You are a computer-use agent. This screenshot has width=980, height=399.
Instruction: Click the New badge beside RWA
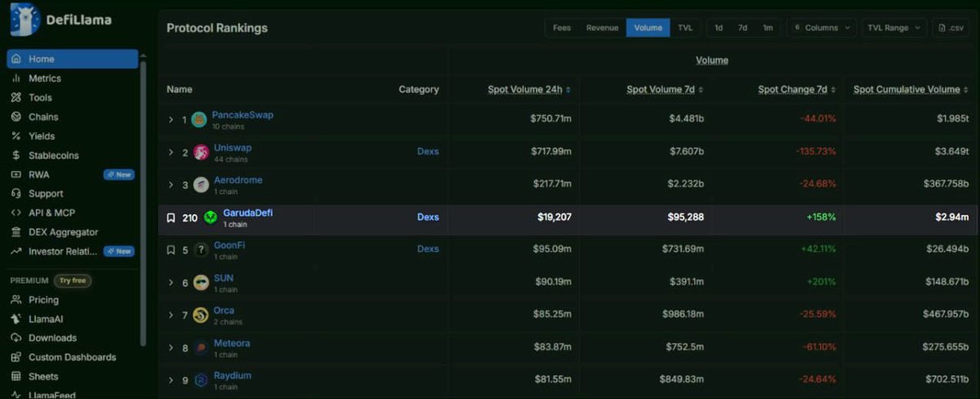click(119, 174)
